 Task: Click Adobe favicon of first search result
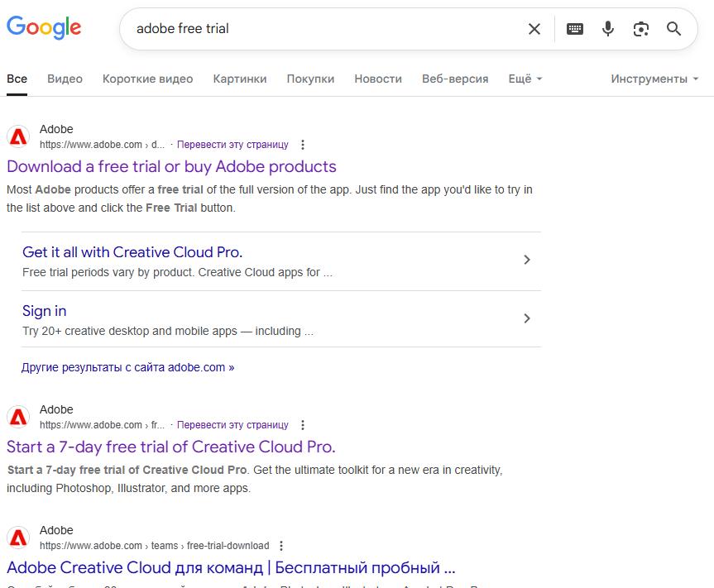18,136
